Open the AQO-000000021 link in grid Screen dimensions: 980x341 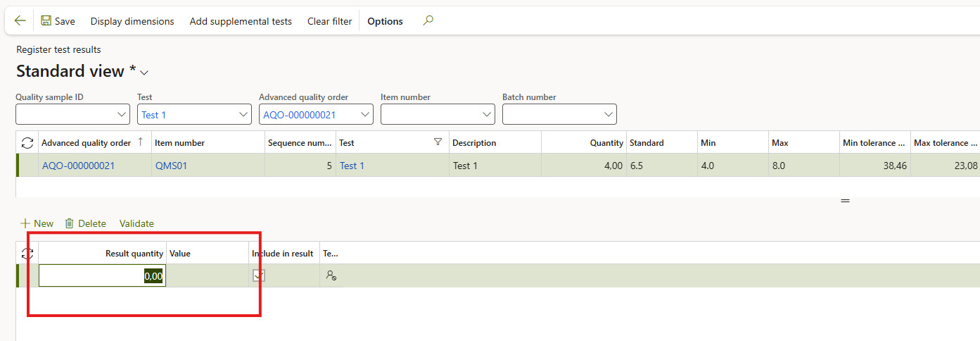click(78, 166)
